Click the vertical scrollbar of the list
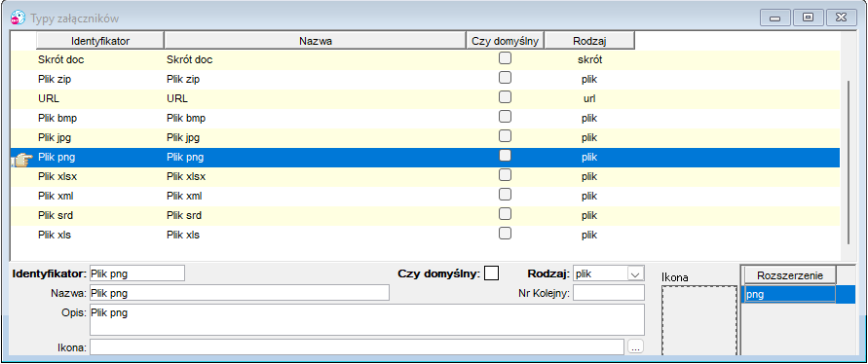This screenshot has width=868, height=364. (849, 163)
